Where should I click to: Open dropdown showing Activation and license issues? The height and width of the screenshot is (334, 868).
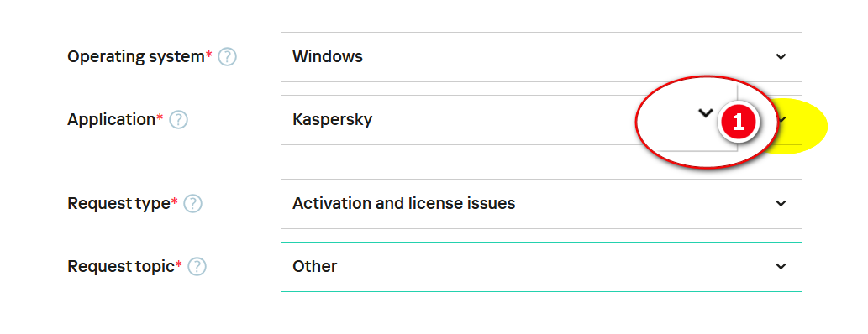(x=541, y=203)
